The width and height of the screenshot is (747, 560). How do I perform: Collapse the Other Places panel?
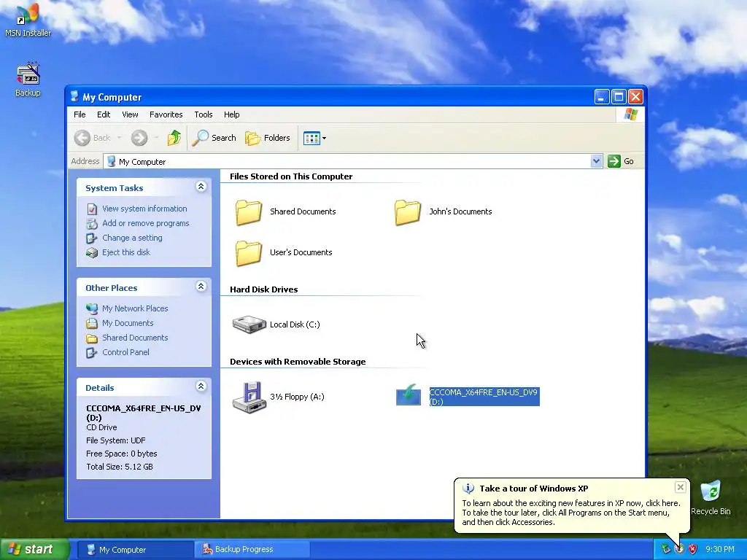(201, 286)
